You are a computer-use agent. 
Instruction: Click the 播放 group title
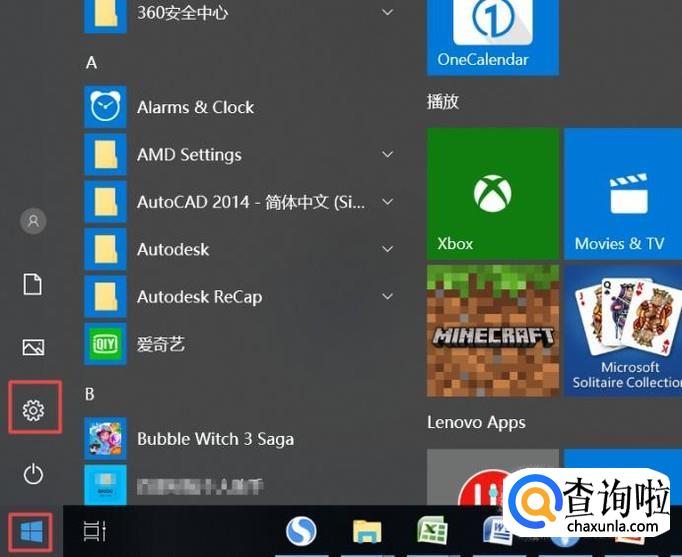(443, 101)
